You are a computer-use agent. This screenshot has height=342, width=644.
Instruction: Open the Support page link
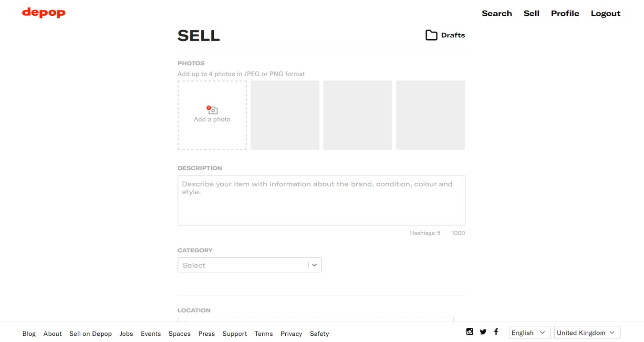click(235, 333)
